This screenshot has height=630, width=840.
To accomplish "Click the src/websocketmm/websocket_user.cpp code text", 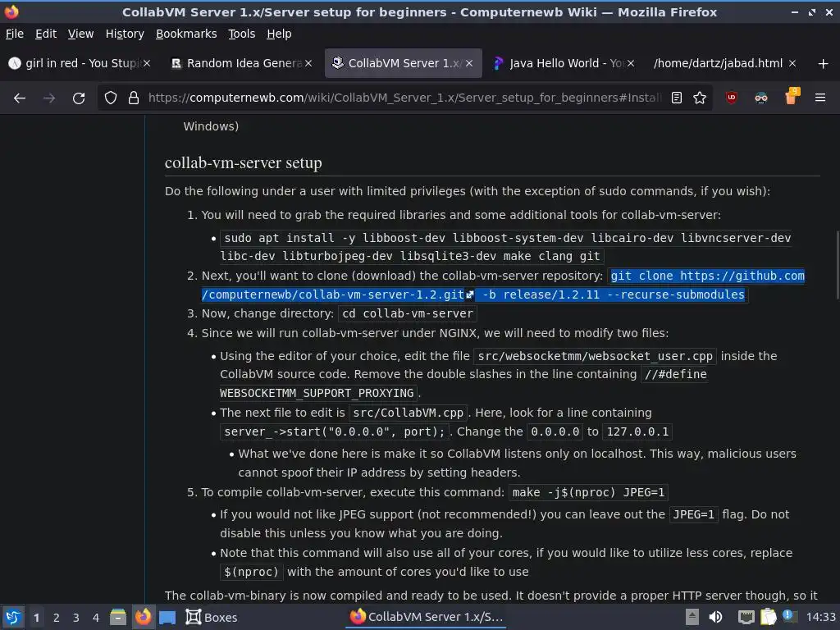I will point(596,356).
